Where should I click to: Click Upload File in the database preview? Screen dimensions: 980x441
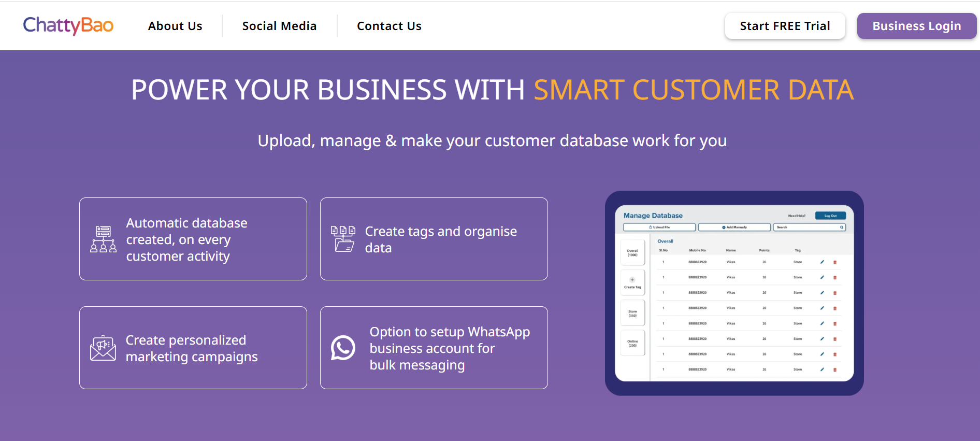pyautogui.click(x=659, y=227)
